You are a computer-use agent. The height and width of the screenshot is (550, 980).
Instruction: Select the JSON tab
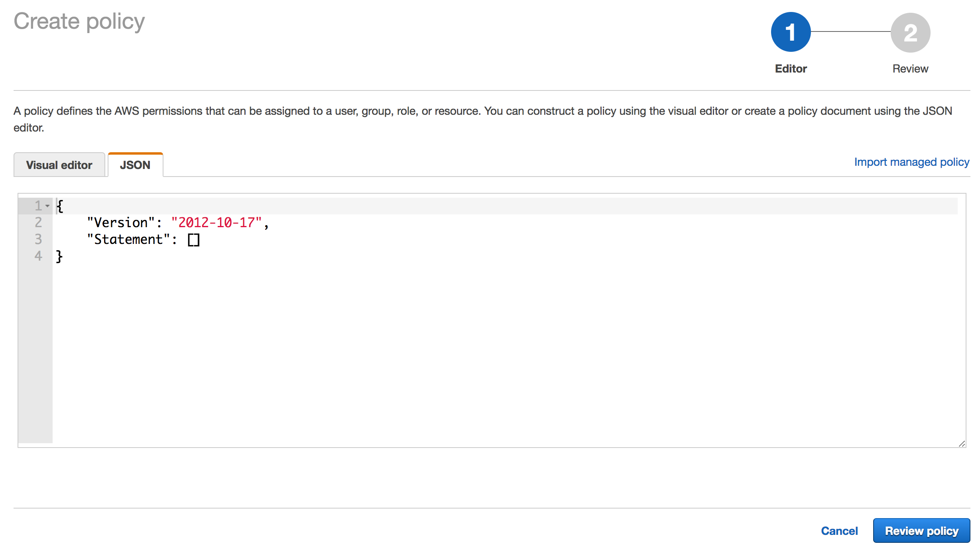point(135,165)
